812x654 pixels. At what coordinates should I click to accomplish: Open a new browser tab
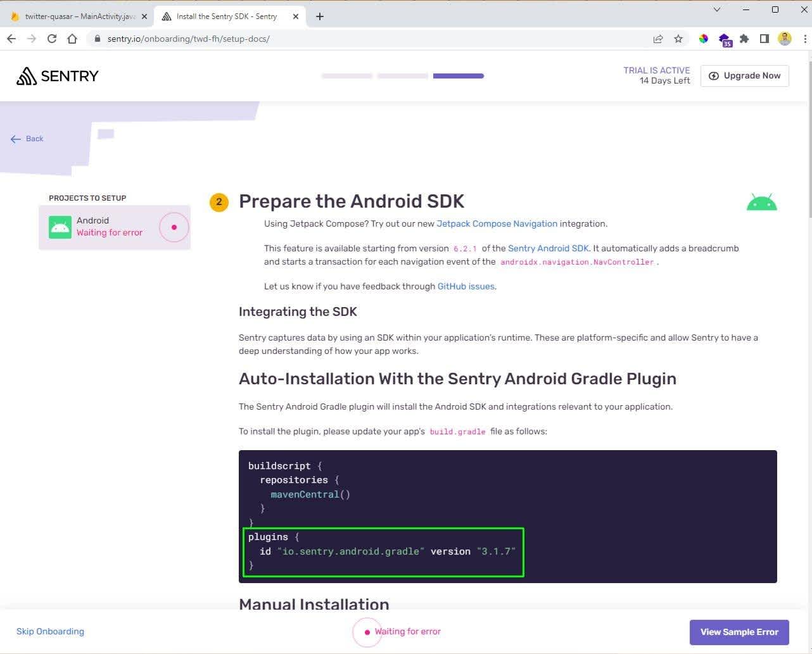click(320, 16)
